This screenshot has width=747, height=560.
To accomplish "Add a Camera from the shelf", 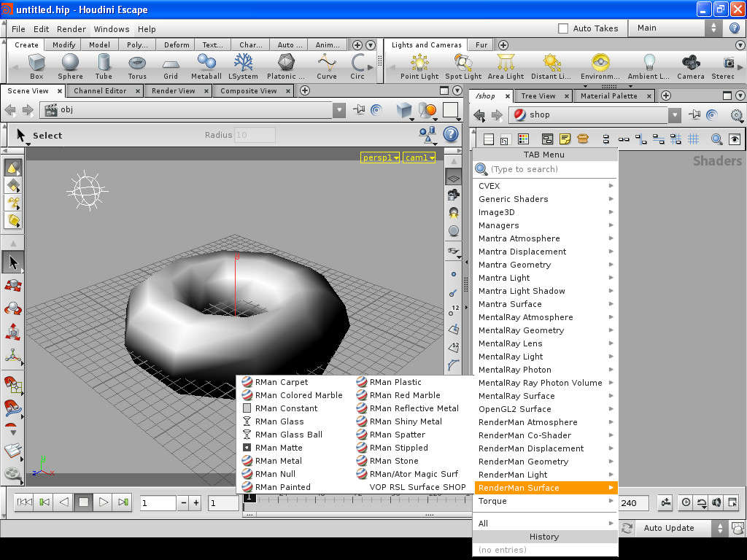I will point(691,66).
